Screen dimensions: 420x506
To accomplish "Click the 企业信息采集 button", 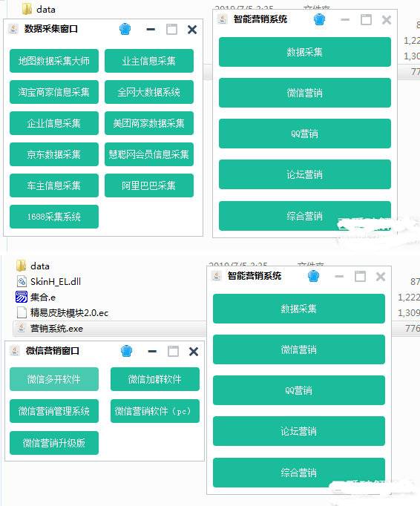I will (x=54, y=123).
